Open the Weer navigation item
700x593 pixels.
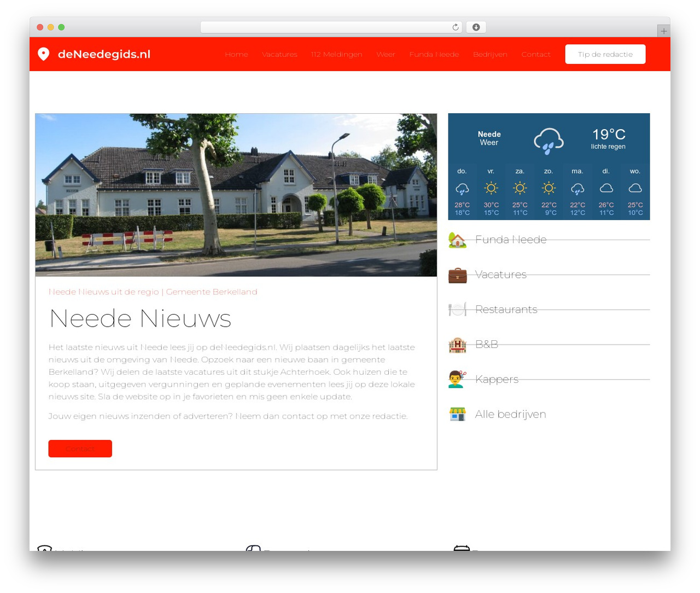click(386, 54)
